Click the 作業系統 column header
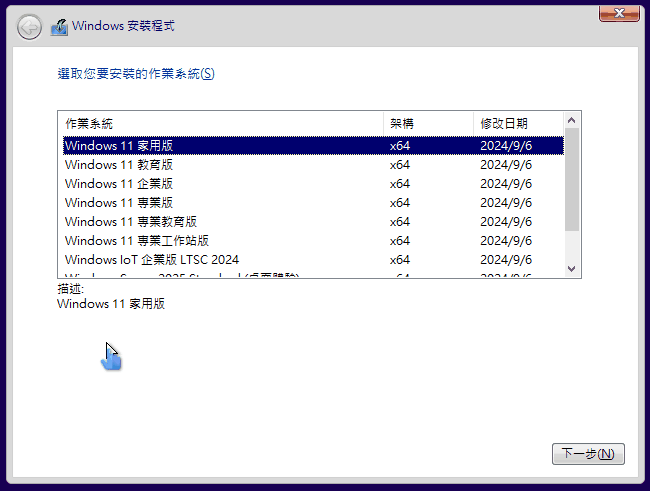 click(x=221, y=124)
